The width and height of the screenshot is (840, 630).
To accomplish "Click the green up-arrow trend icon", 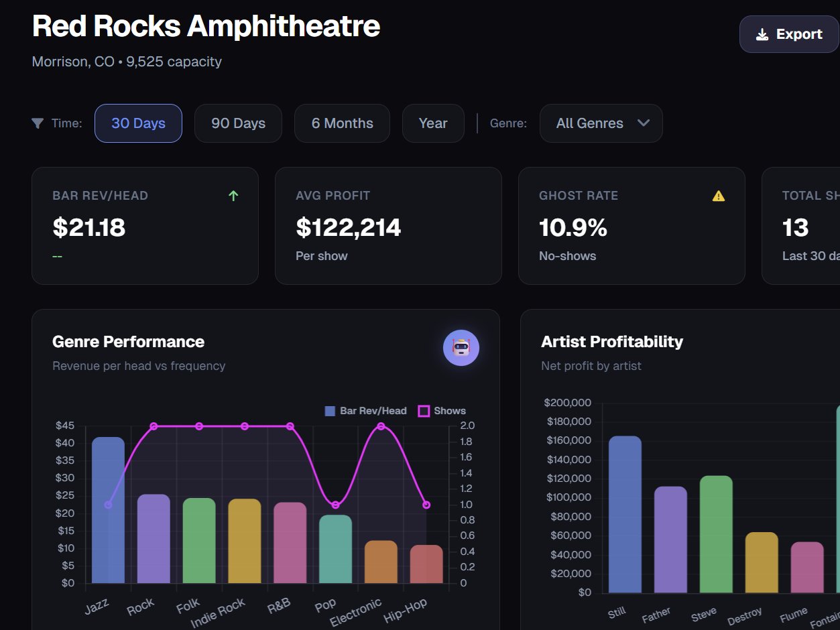I will (x=233, y=196).
